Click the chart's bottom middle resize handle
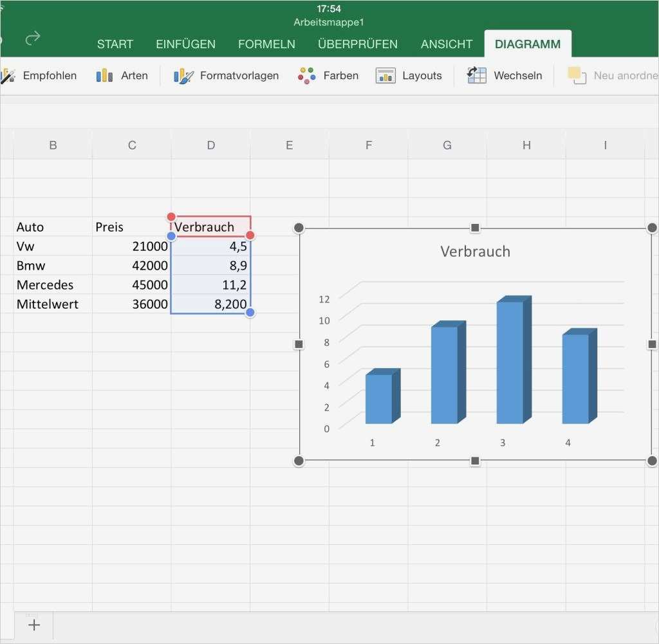 pos(475,461)
